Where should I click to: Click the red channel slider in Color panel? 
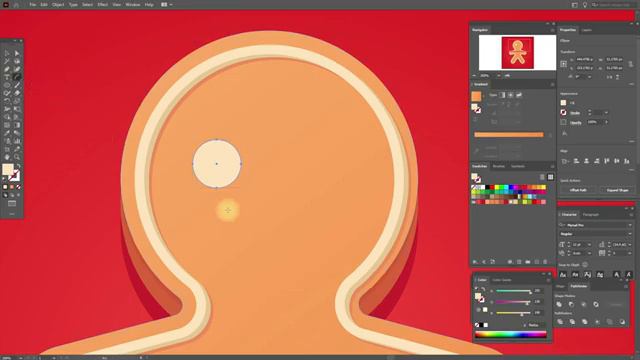[513, 291]
